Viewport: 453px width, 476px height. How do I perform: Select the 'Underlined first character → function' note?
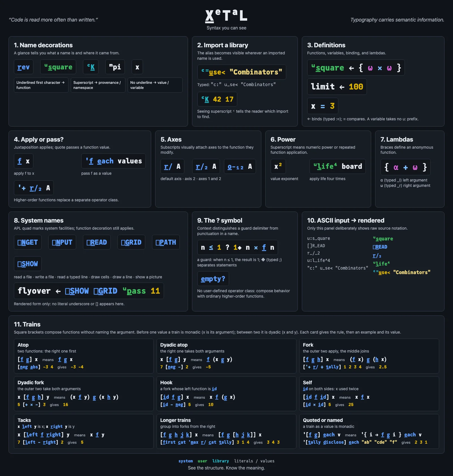pos(41,85)
